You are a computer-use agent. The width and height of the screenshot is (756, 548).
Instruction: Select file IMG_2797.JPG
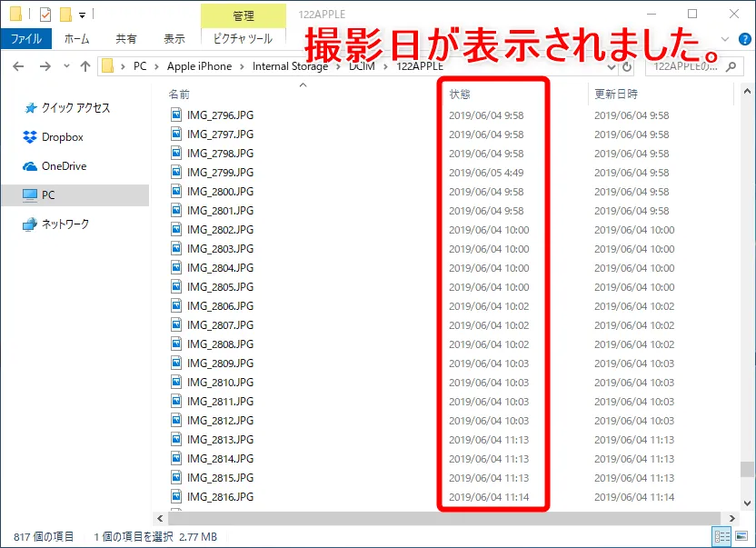(220, 135)
